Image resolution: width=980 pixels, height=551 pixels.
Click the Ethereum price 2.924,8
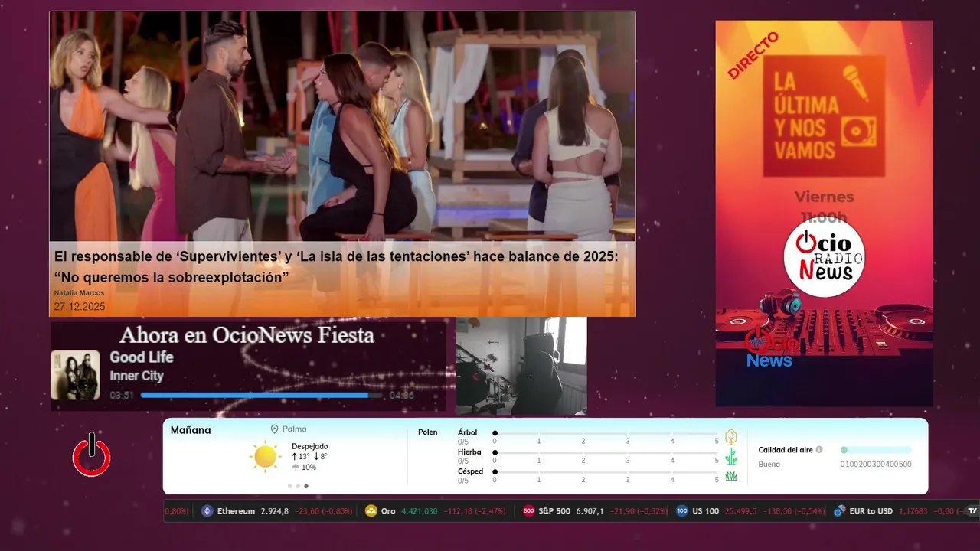tap(275, 511)
